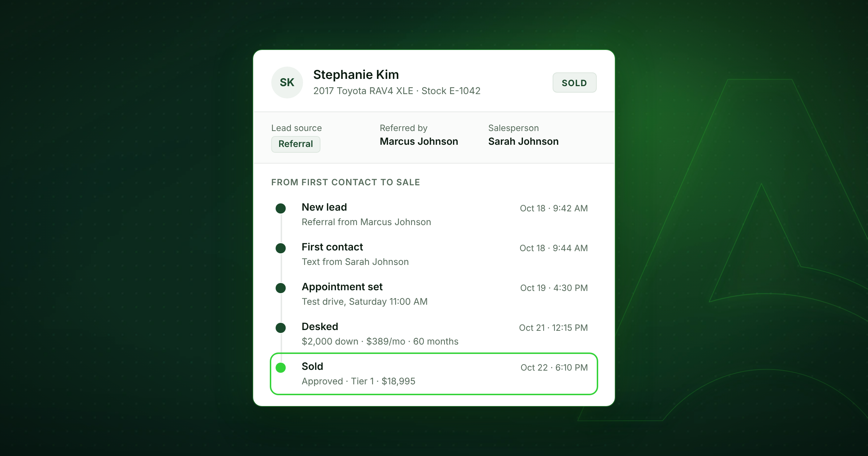Open referrer Marcus Johnson under Referred by

coord(419,142)
